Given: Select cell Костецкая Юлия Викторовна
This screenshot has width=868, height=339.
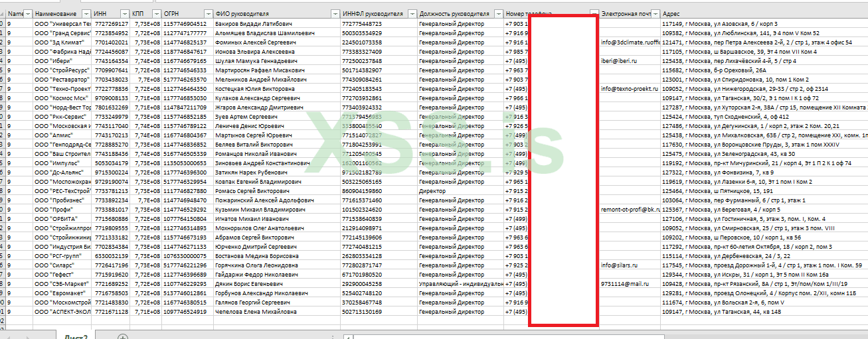Looking at the screenshot, I should pos(277,88).
